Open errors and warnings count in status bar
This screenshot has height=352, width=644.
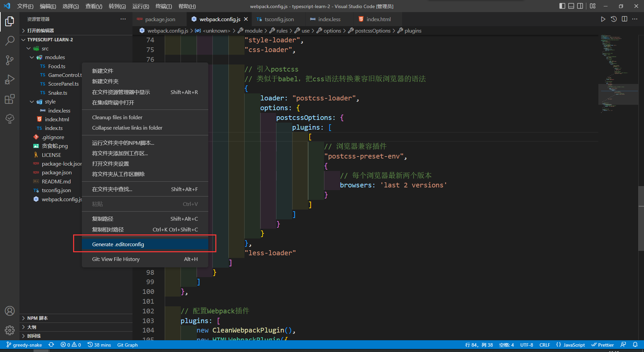click(71, 345)
